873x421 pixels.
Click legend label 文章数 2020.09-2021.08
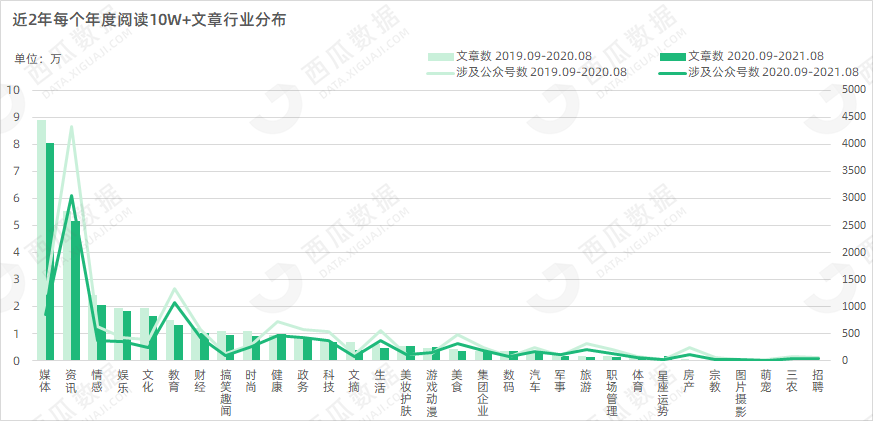[756, 56]
